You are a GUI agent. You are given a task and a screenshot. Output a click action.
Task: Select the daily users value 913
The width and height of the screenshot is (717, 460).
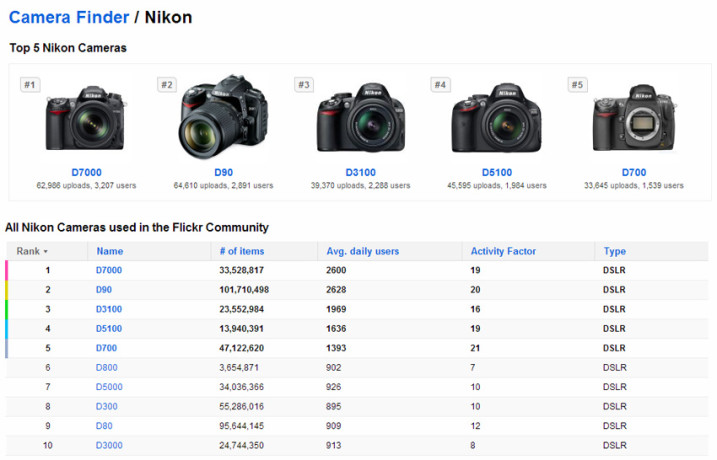click(x=333, y=445)
